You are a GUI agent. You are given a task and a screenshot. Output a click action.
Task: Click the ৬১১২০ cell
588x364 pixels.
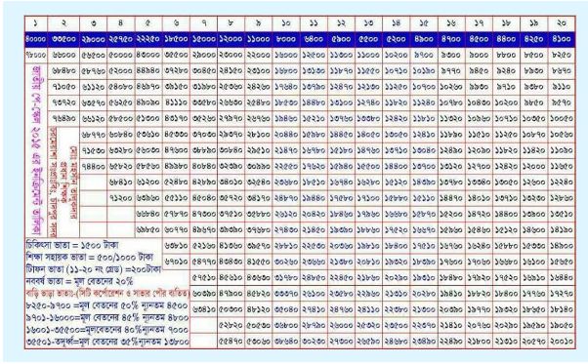(x=93, y=87)
